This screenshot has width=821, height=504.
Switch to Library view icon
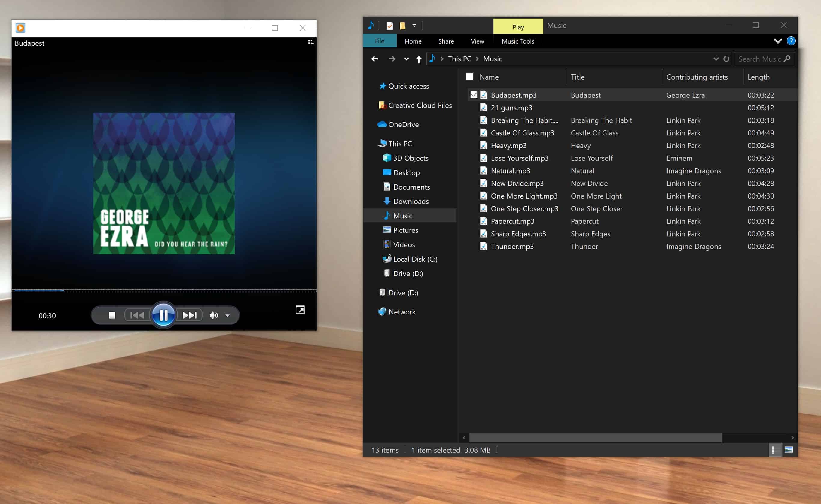(310, 42)
